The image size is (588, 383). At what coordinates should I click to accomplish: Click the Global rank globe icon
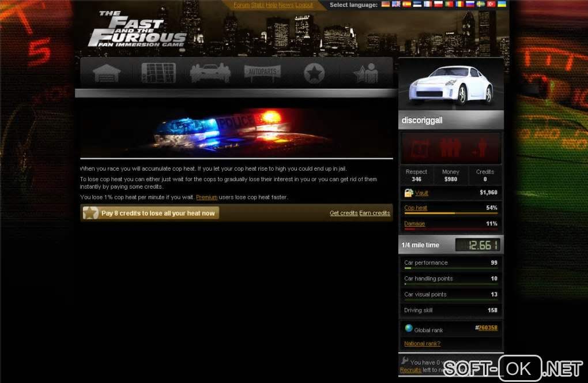[x=409, y=328]
